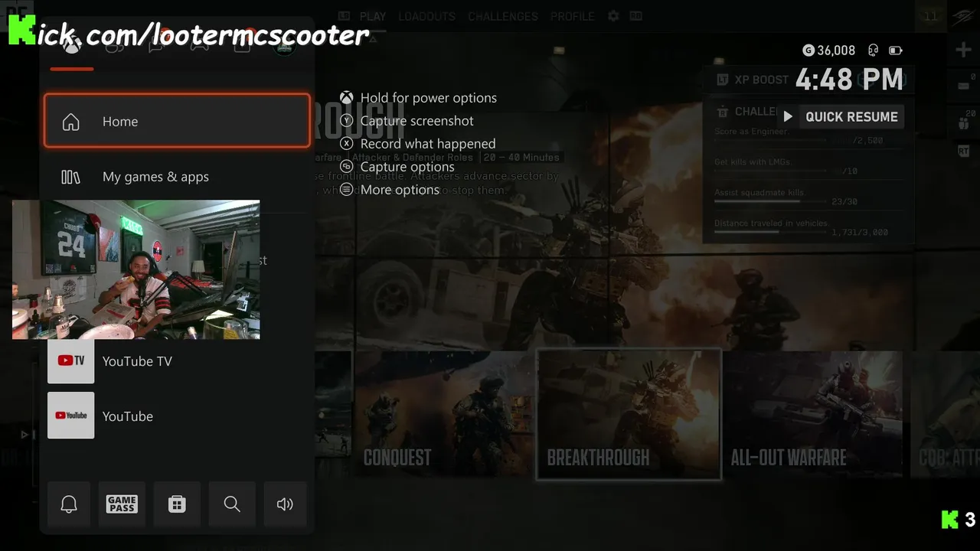Click the Xbox button power options hint icon
This screenshot has height=551, width=980.
coord(347,98)
